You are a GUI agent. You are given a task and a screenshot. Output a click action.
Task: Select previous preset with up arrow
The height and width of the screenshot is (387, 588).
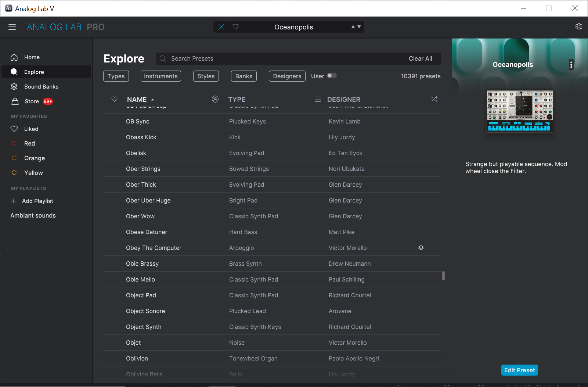tap(353, 27)
